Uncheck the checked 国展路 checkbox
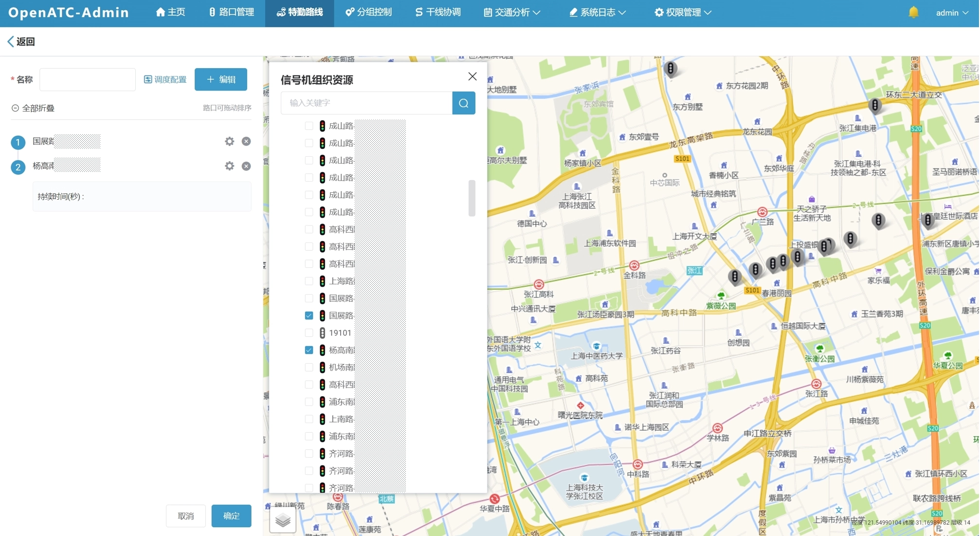Viewport: 980px width, 536px height. click(309, 315)
